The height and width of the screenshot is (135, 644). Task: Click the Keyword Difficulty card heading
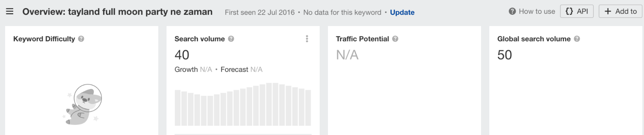coord(44,39)
